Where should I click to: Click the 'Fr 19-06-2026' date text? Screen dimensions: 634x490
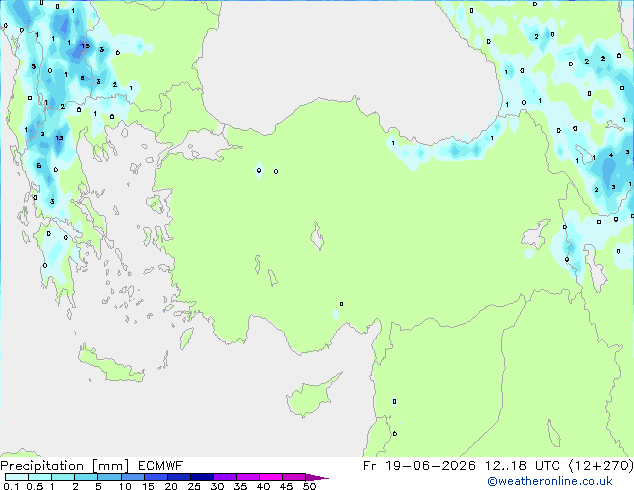point(419,466)
